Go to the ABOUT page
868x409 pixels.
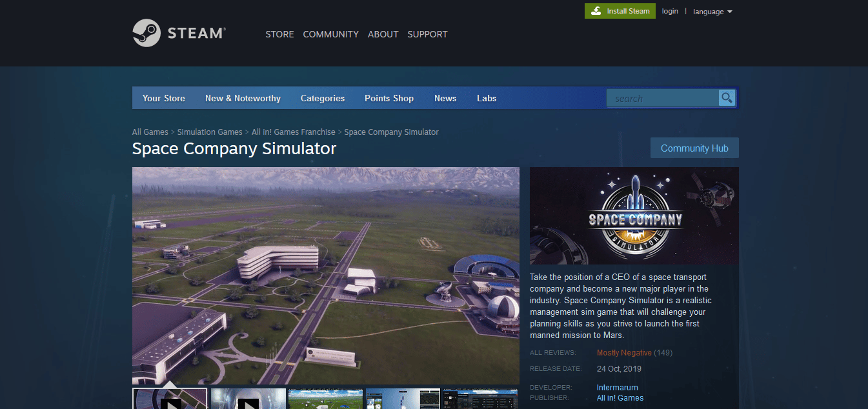pos(383,34)
